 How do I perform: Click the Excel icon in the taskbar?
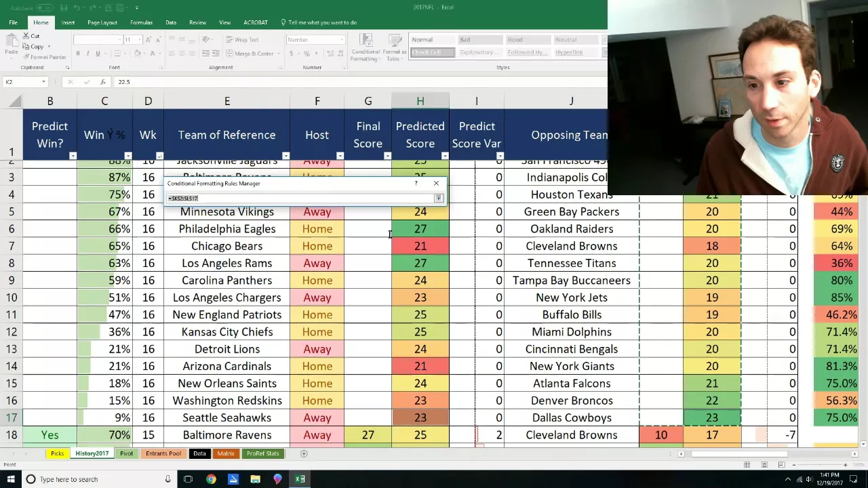[300, 479]
